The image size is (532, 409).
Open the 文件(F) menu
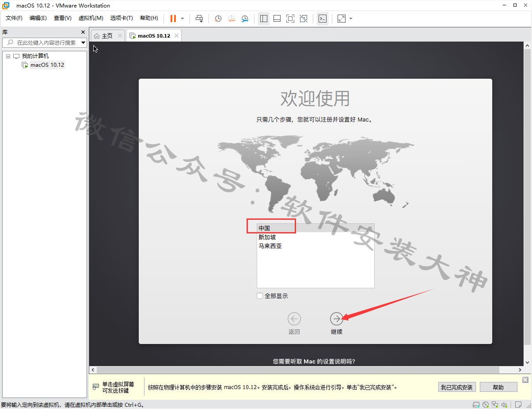14,18
